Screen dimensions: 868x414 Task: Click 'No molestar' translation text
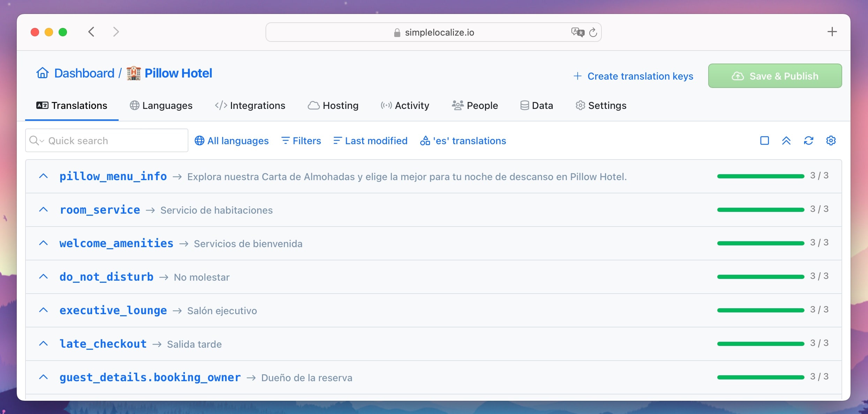(x=202, y=277)
